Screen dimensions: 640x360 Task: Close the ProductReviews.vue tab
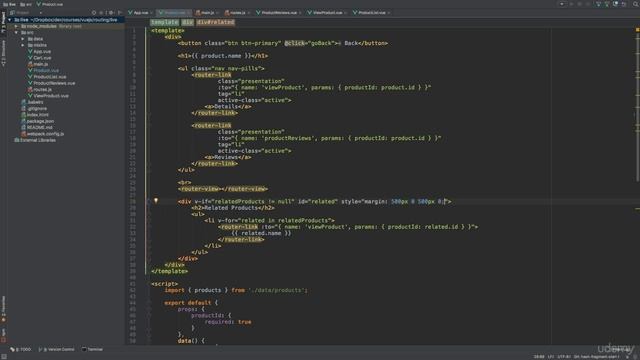point(300,13)
